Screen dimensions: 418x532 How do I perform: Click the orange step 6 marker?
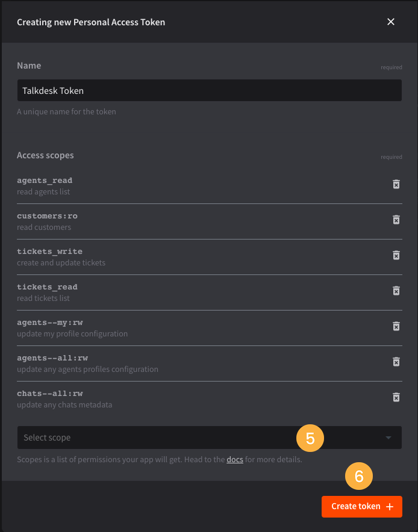359,476
